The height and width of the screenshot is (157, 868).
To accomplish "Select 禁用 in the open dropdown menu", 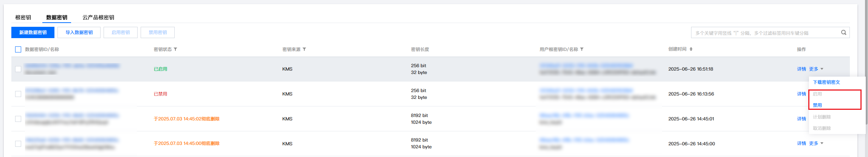I will (x=817, y=105).
